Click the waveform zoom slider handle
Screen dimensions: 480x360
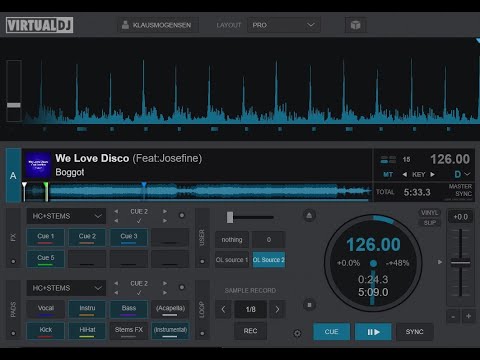coord(14,105)
